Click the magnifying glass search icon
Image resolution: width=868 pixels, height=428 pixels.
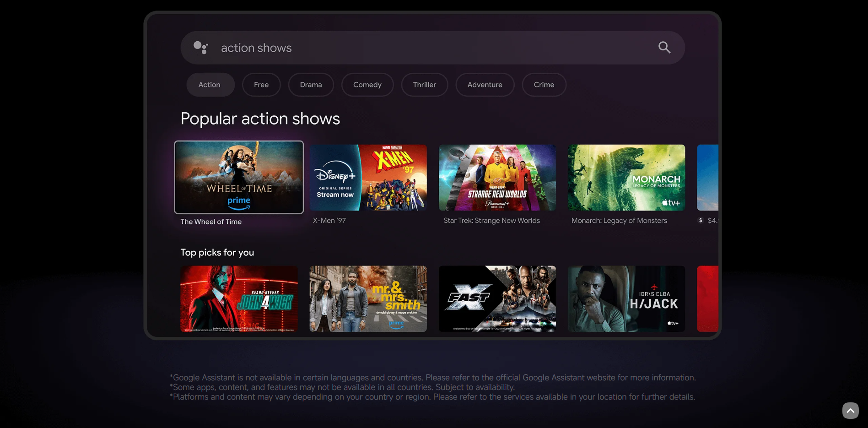(664, 47)
